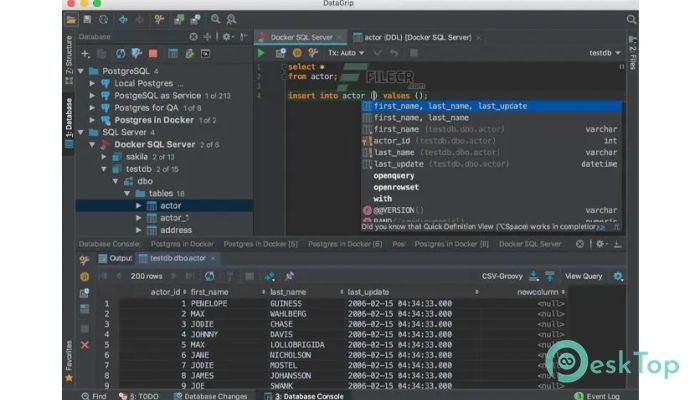Screen dimensions: 700x400
Task: Expand the actor table node
Action: (139, 206)
